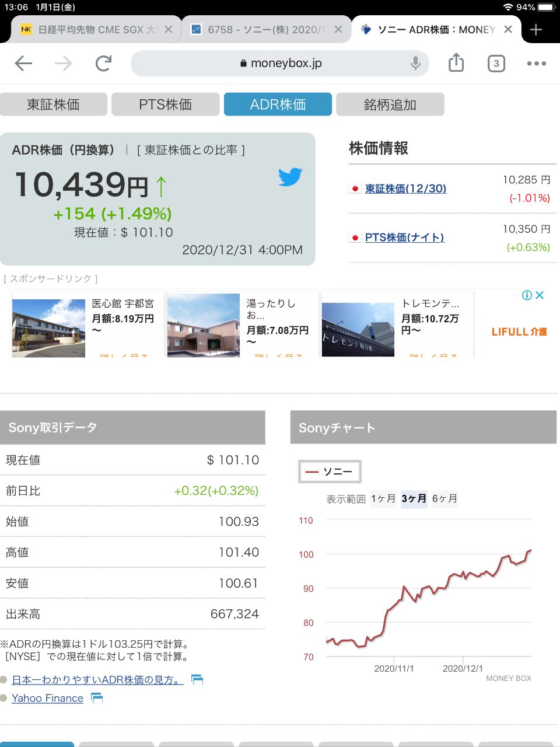
Task: Tap the Twitter bird share icon
Action: 290,177
